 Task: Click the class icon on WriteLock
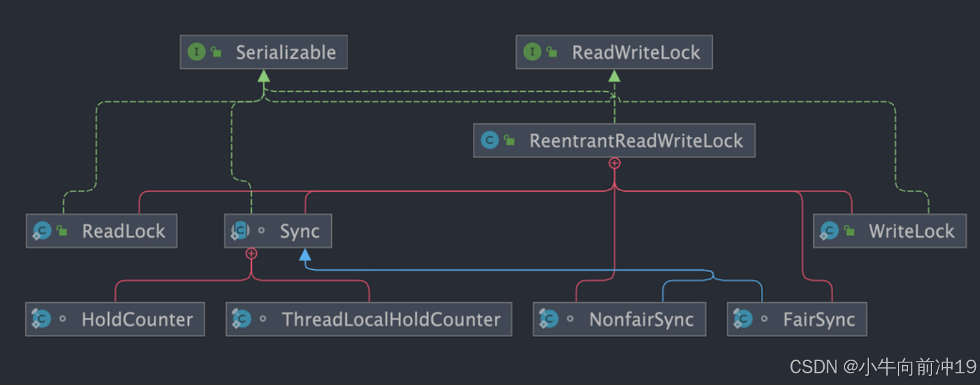pos(829,231)
